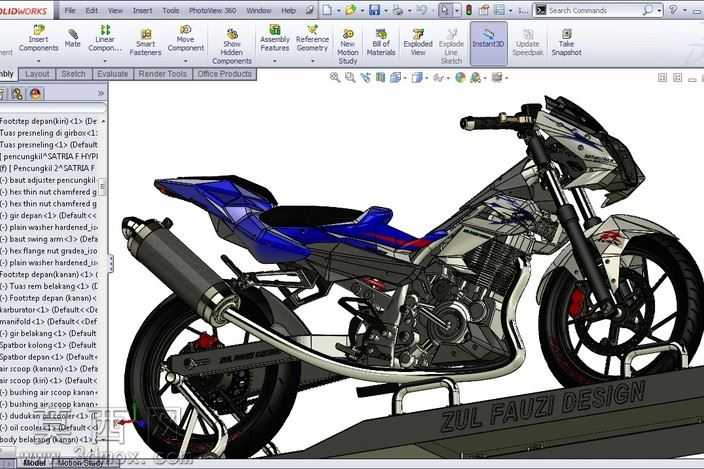Click the Hide/Show Items icon

coord(439,78)
